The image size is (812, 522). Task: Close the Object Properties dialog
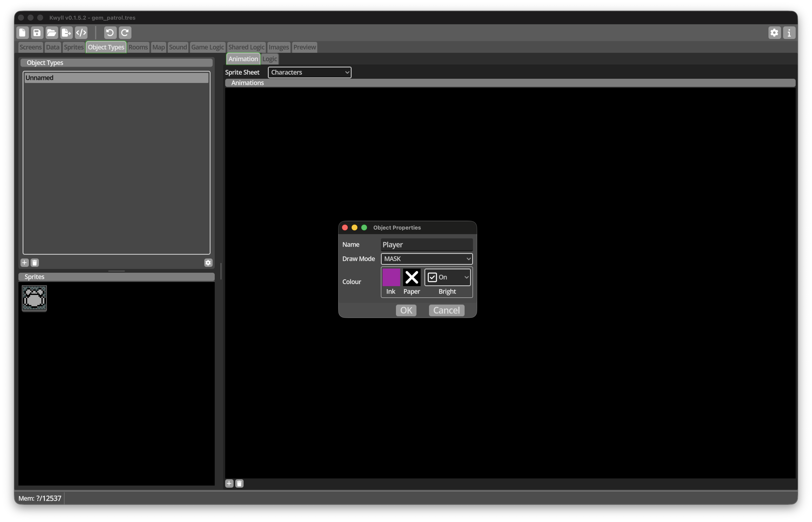click(x=345, y=227)
